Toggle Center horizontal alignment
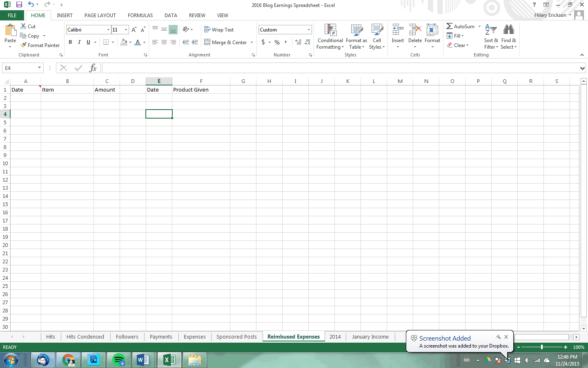Screen dimensions: 588x368 pyautogui.click(x=164, y=42)
